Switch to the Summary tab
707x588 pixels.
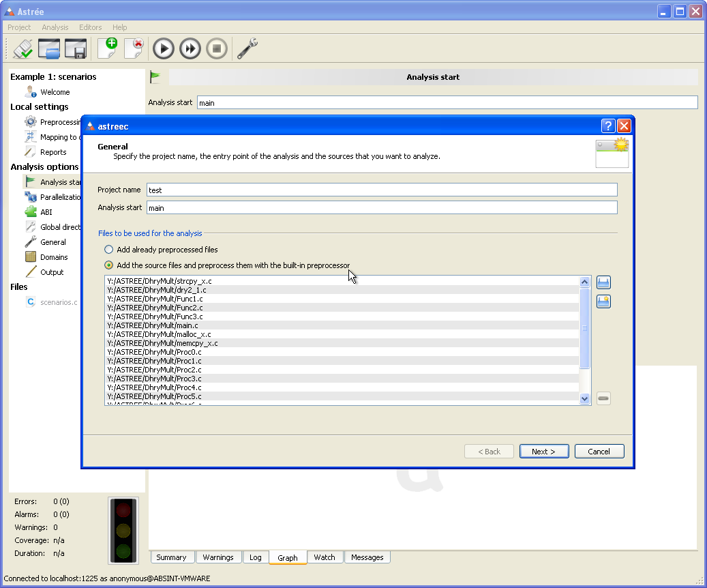click(x=171, y=557)
